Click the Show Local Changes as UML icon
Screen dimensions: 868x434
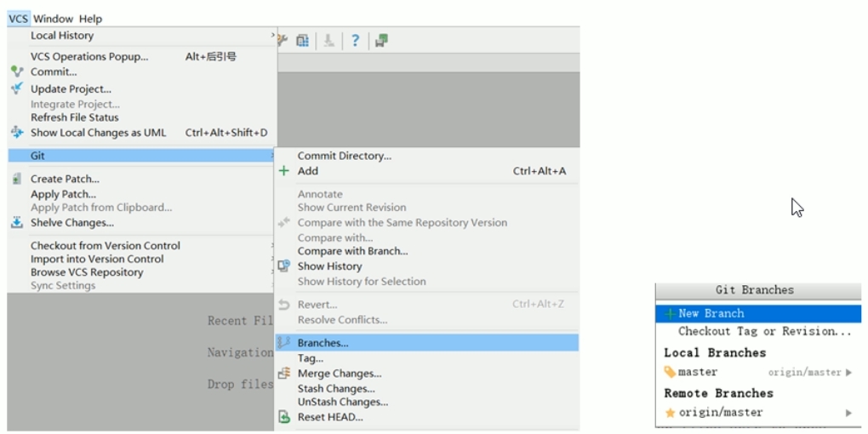coord(17,133)
